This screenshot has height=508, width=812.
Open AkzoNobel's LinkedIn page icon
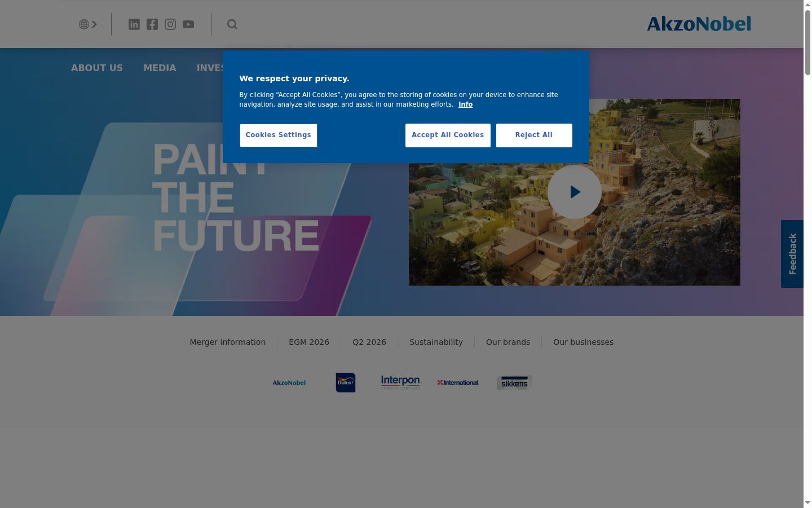(134, 24)
